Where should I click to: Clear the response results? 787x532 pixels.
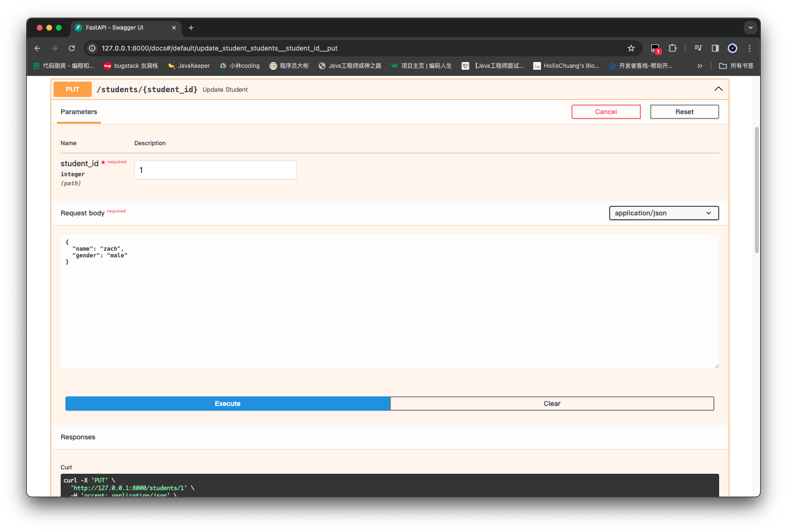[552, 404]
